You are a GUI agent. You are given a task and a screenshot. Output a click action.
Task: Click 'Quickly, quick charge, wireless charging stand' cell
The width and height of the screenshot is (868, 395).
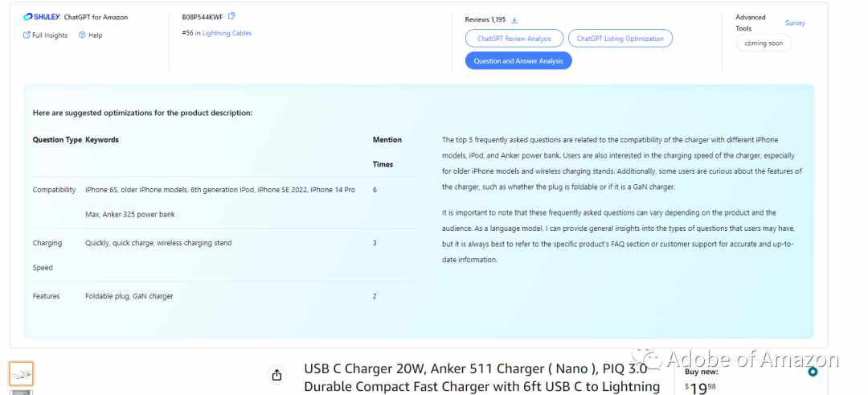[x=158, y=243]
